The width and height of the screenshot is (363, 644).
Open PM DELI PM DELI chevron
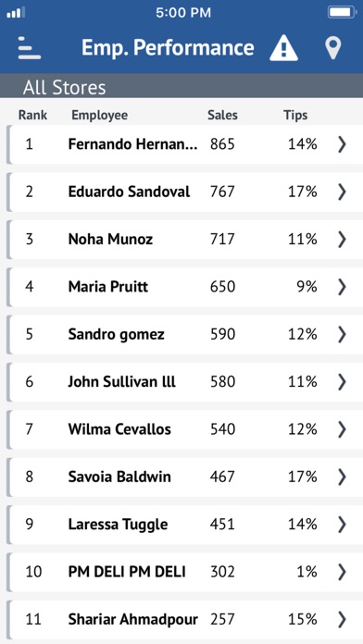point(342,572)
